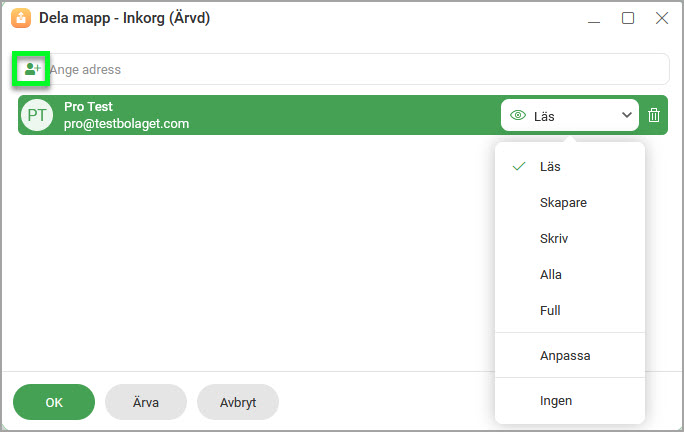Open the Läs permission combo box
Viewport: 684px width, 432px height.
click(x=570, y=115)
